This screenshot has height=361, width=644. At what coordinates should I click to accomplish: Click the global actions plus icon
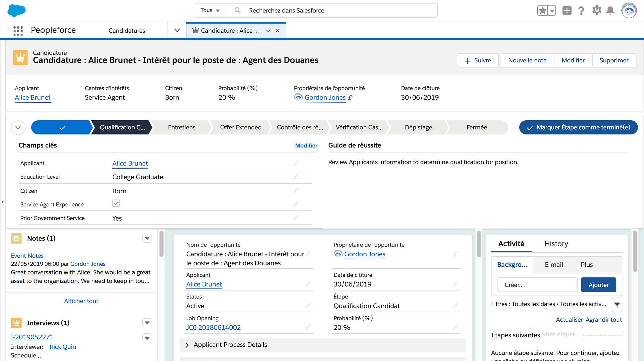pyautogui.click(x=567, y=11)
